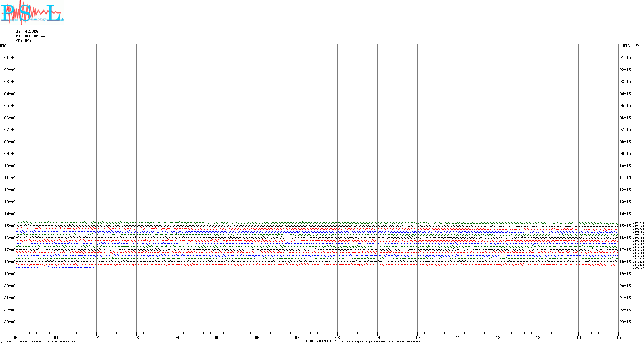Click the PSL seismology lab logo
644x346 pixels.
(x=32, y=13)
